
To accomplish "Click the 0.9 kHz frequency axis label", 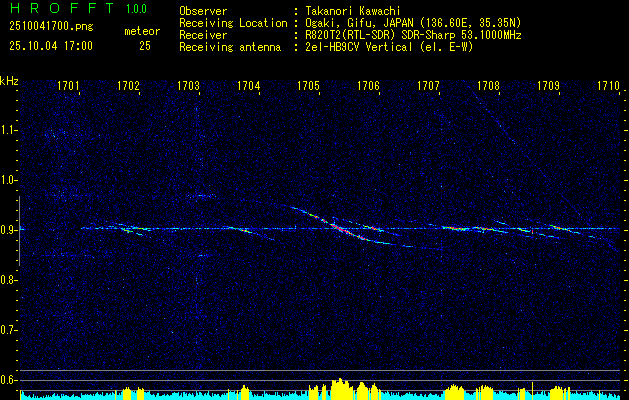I will pos(8,230).
